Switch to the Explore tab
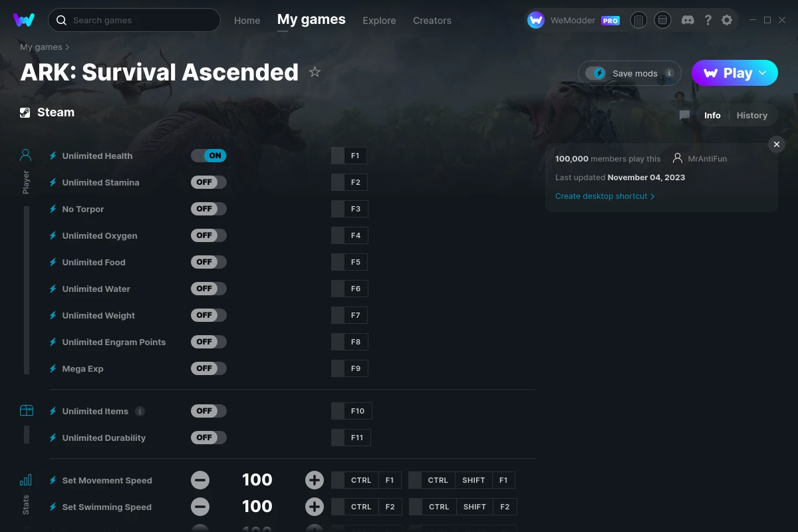Screen dimensions: 798x532 (379, 21)
